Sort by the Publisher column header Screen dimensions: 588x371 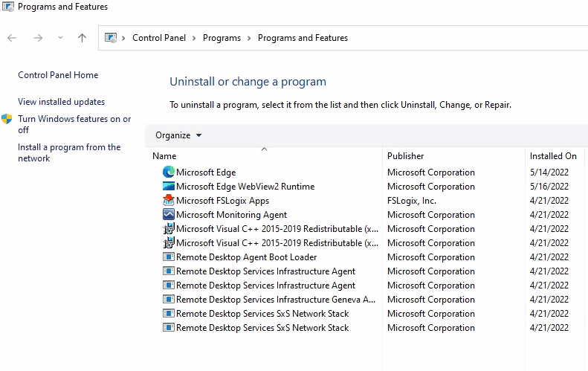click(406, 156)
